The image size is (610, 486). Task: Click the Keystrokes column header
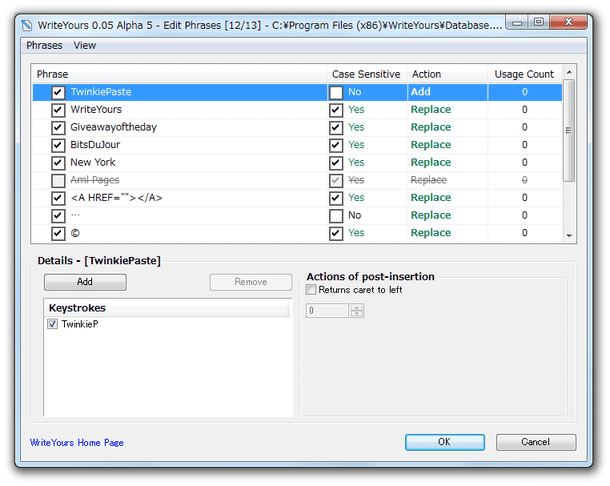(167, 308)
